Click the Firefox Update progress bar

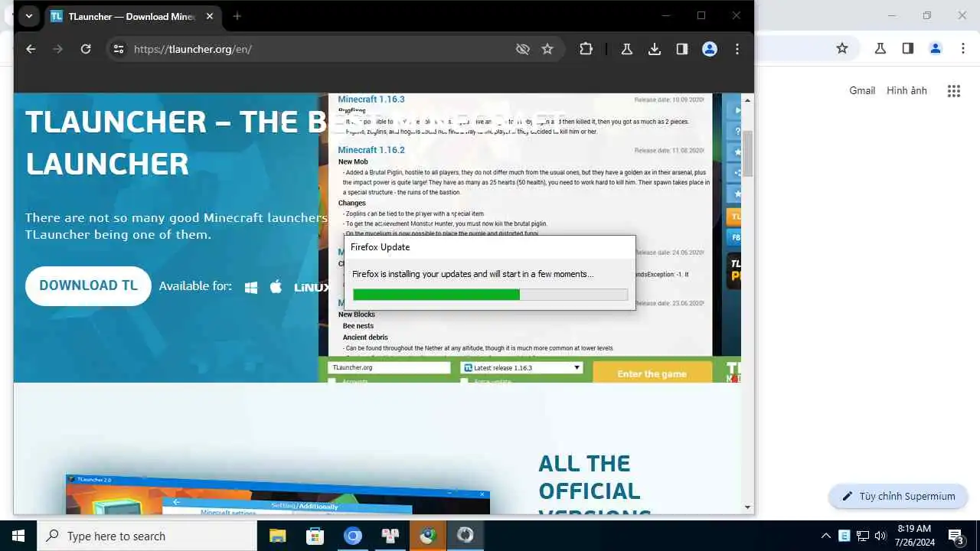pyautogui.click(x=490, y=295)
